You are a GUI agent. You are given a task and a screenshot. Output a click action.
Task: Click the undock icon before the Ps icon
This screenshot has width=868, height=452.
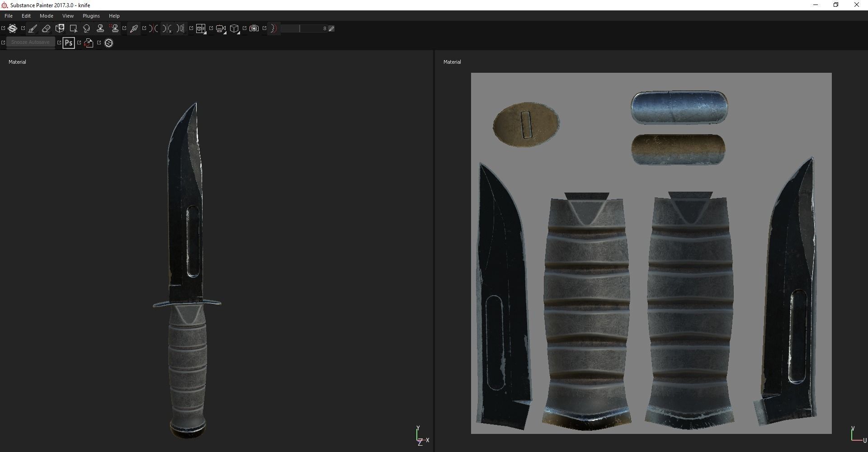point(59,42)
